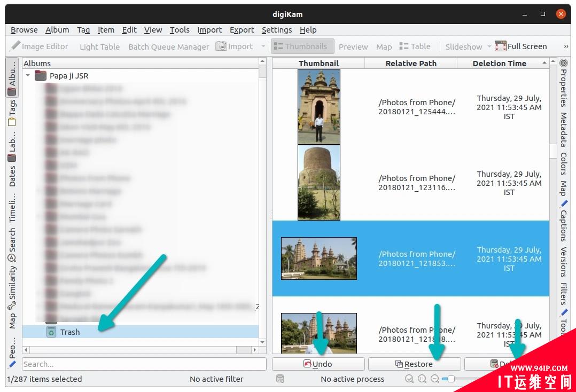Open the Metadata right sidebar tab
576x392 pixels.
564,130
